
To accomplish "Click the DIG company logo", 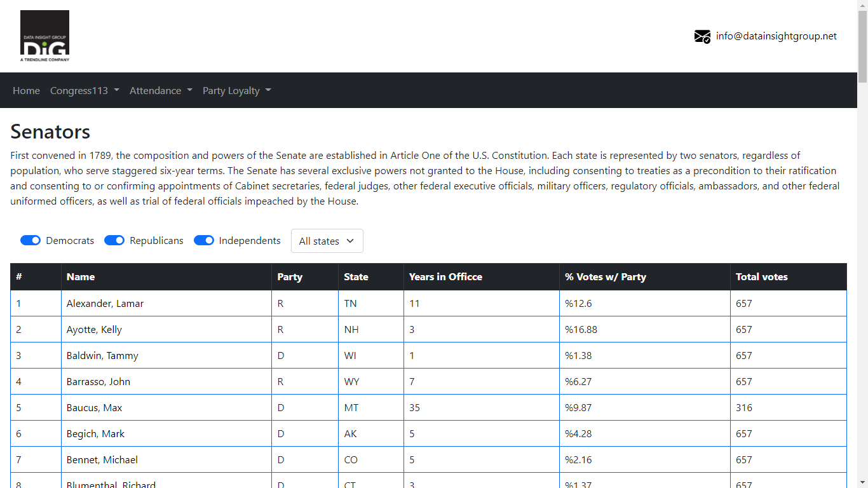I will 44,36.
